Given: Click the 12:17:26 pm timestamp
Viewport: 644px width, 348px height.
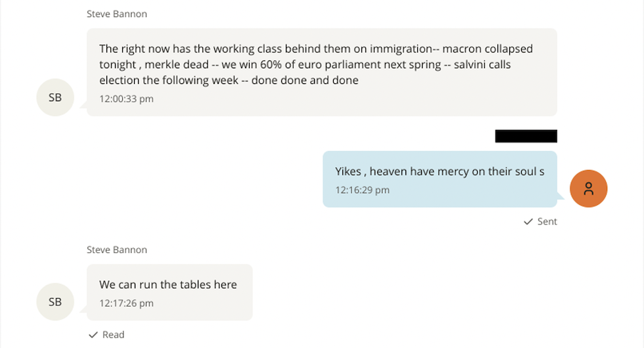Looking at the screenshot, I should pyautogui.click(x=126, y=303).
